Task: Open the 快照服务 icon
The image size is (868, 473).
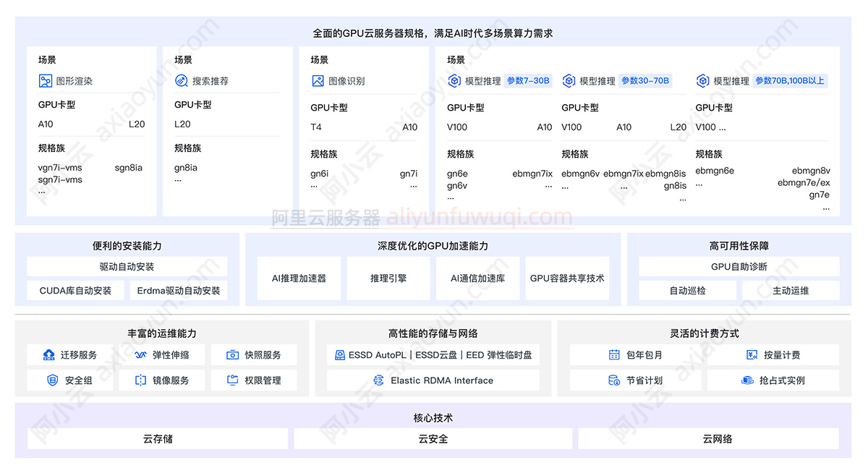Action: pyautogui.click(x=231, y=354)
